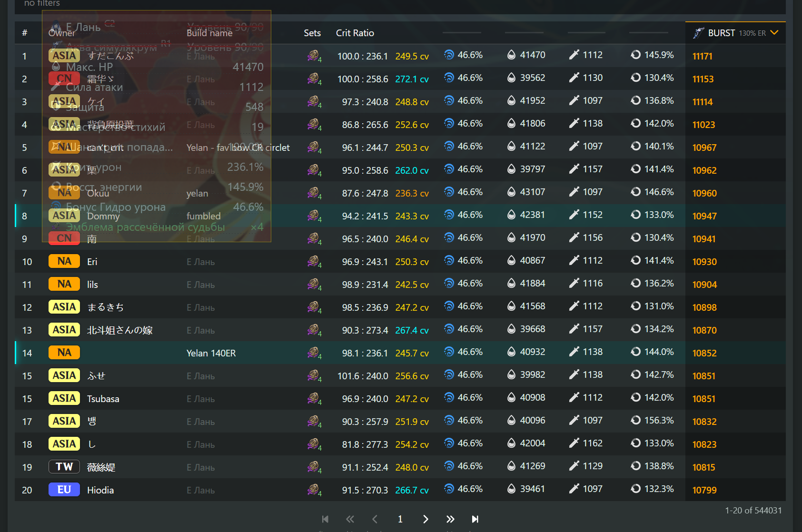802x532 pixels.
Task: Click the EU region badge in row 20
Action: 64,490
